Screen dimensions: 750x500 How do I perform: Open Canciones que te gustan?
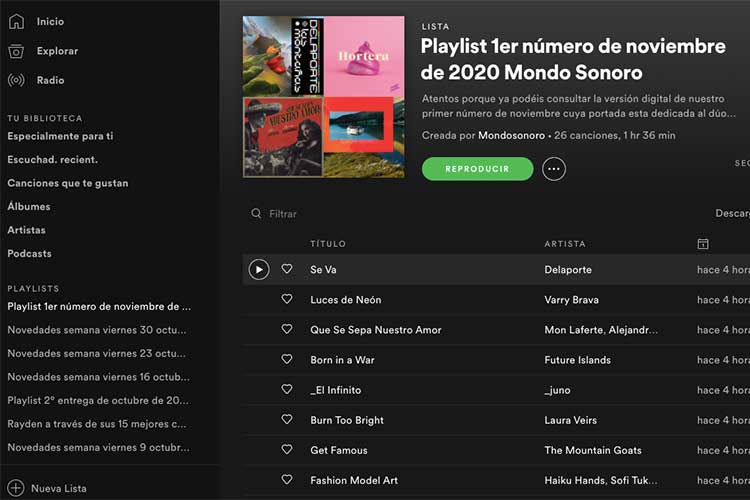point(68,183)
